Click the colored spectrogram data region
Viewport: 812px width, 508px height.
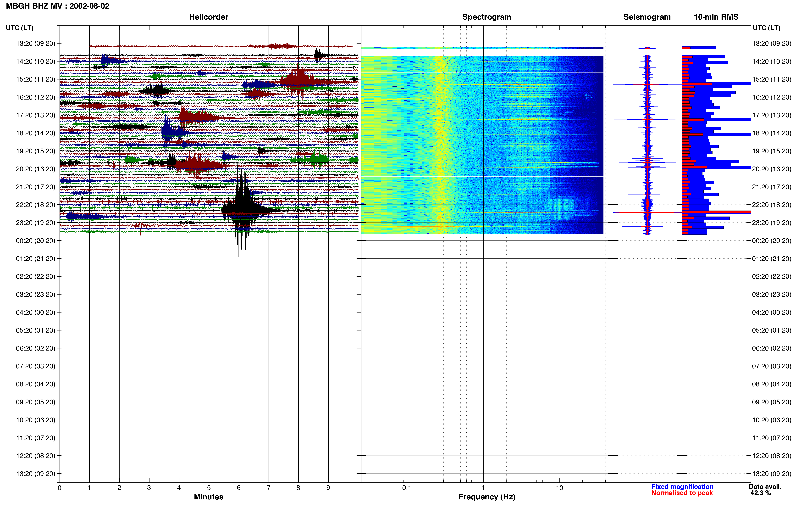tap(482, 145)
